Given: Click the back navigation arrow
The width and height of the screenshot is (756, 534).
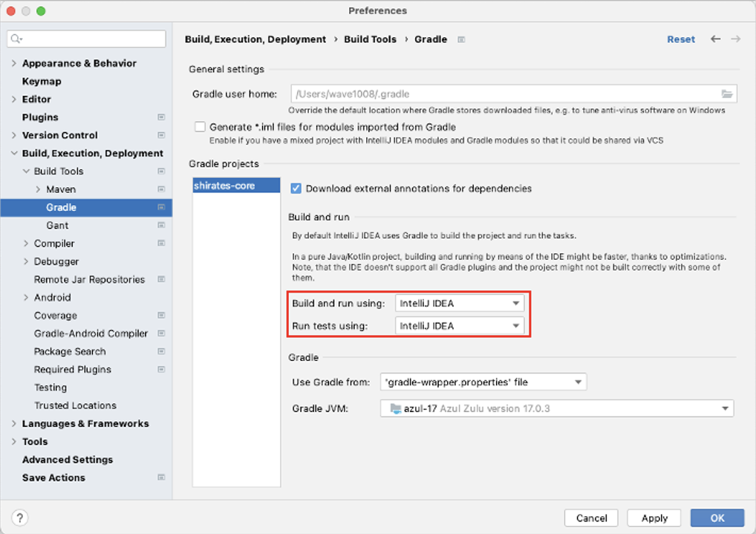Looking at the screenshot, I should point(715,39).
